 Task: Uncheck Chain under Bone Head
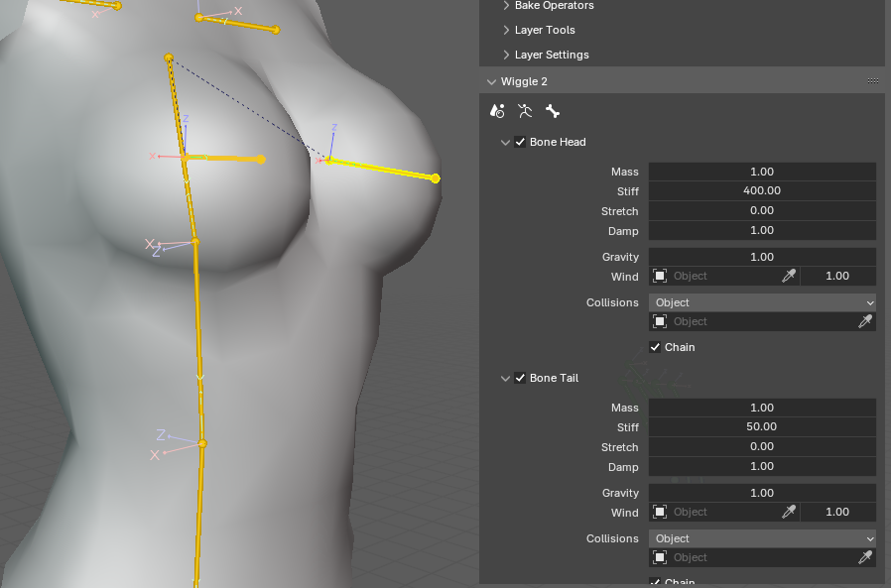point(655,347)
